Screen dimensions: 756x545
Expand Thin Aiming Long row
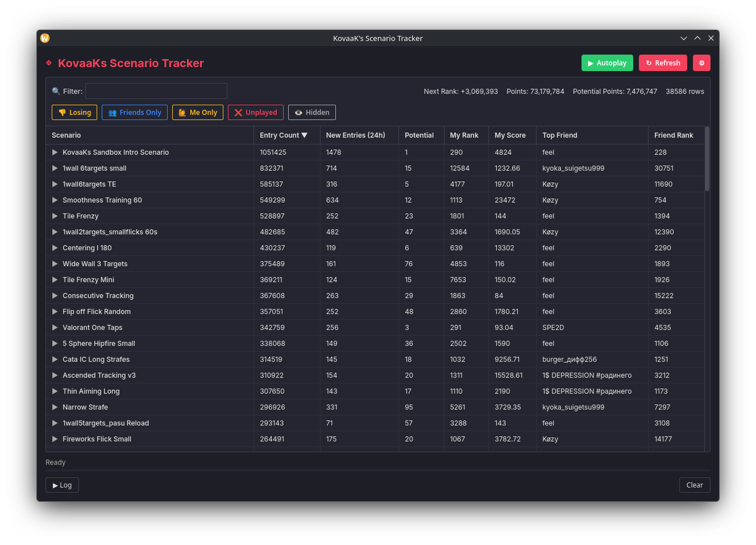[x=55, y=391]
